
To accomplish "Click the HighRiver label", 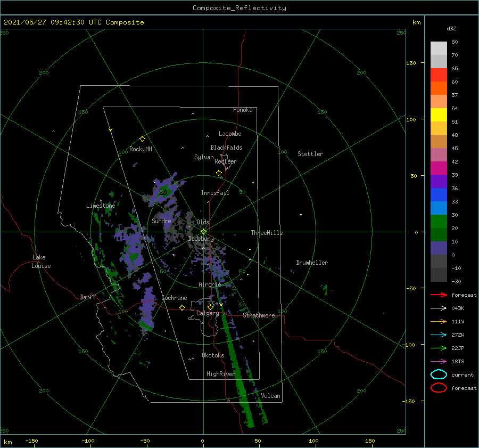I will tap(220, 374).
